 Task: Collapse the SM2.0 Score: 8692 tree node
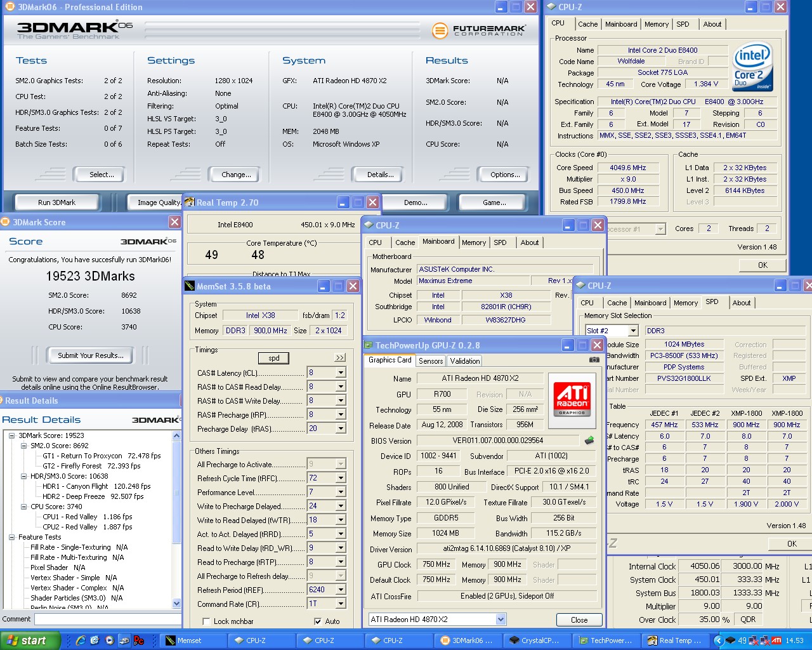click(x=24, y=446)
